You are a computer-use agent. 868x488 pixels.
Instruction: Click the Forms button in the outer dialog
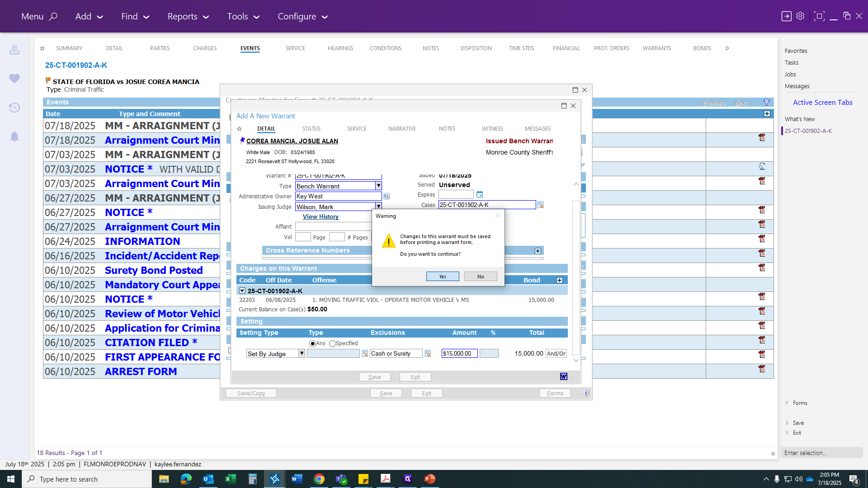click(555, 393)
